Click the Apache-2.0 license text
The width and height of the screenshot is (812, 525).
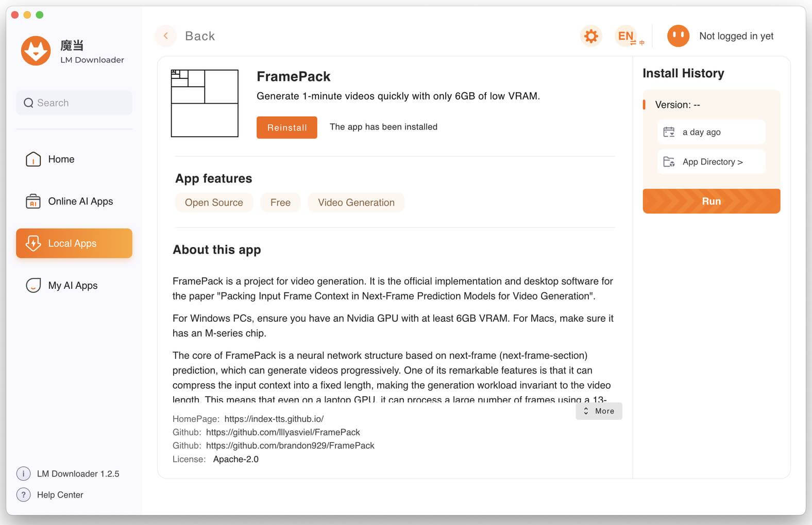click(x=236, y=459)
